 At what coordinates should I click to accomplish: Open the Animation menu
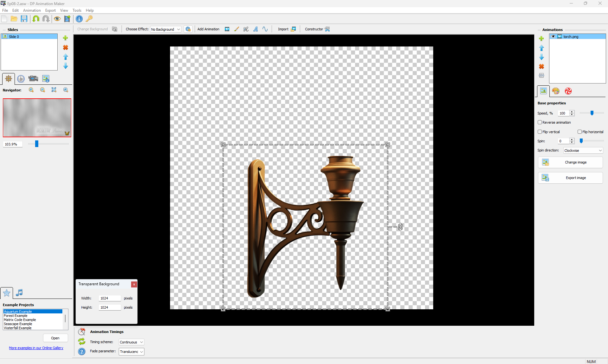[32, 10]
